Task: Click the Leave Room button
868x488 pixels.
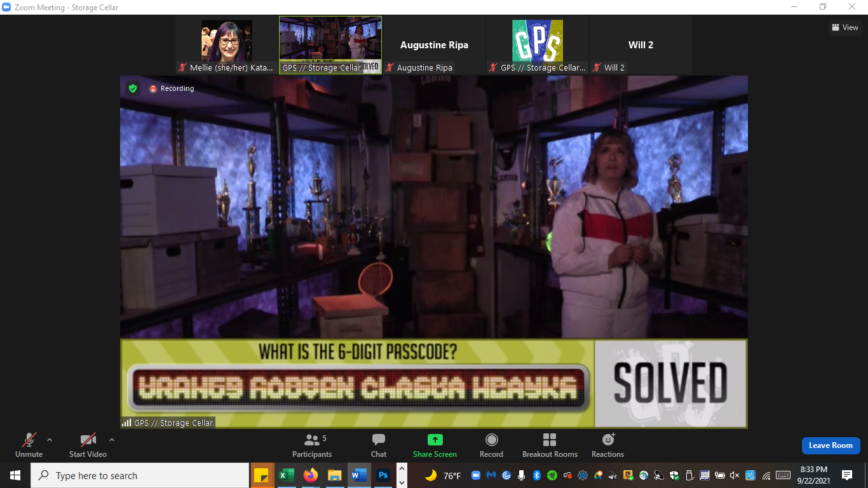Action: coord(831,445)
